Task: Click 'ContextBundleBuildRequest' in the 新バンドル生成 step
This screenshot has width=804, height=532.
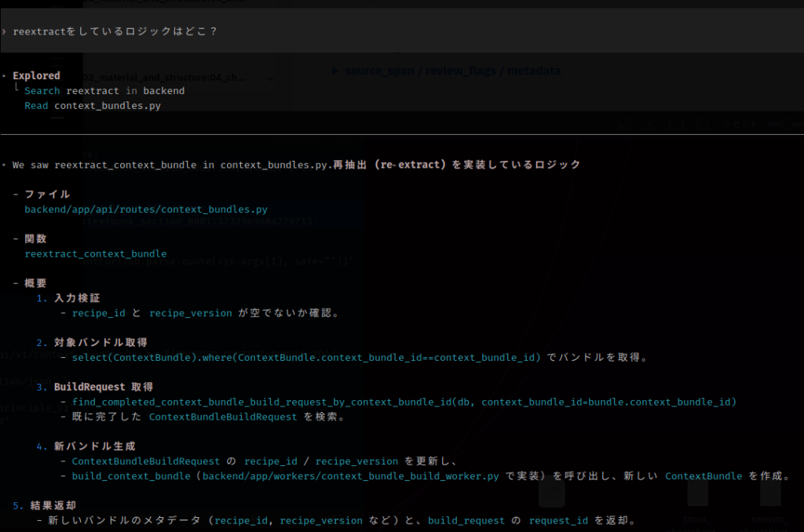Action: pyautogui.click(x=145, y=461)
